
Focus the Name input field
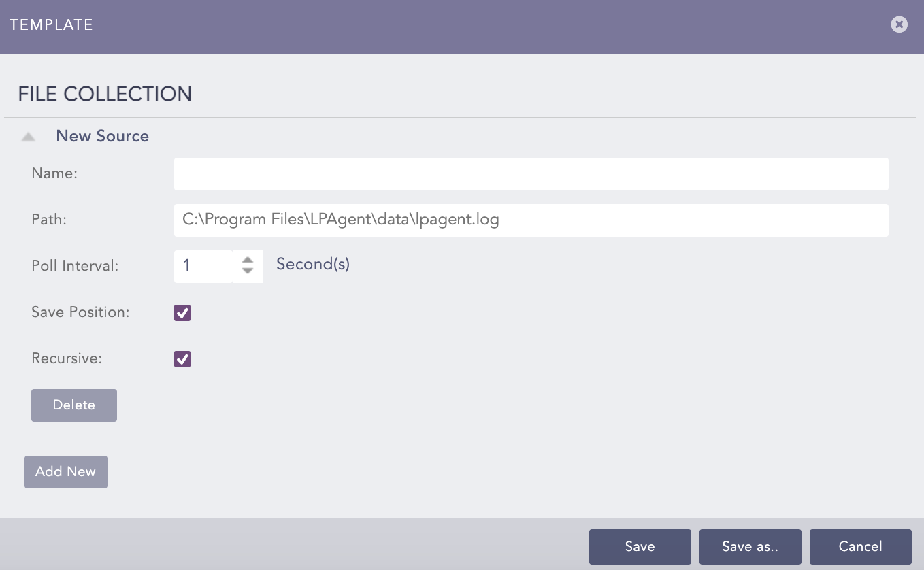pyautogui.click(x=531, y=174)
